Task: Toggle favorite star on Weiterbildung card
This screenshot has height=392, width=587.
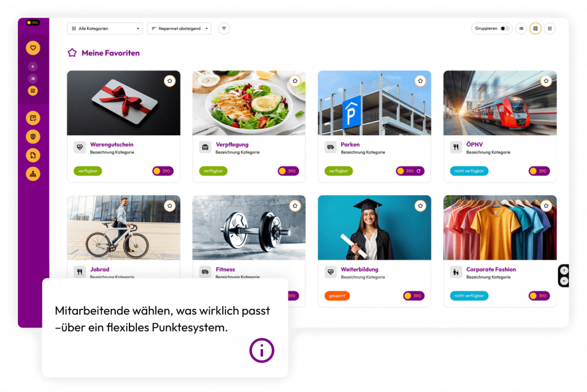Action: tap(420, 206)
